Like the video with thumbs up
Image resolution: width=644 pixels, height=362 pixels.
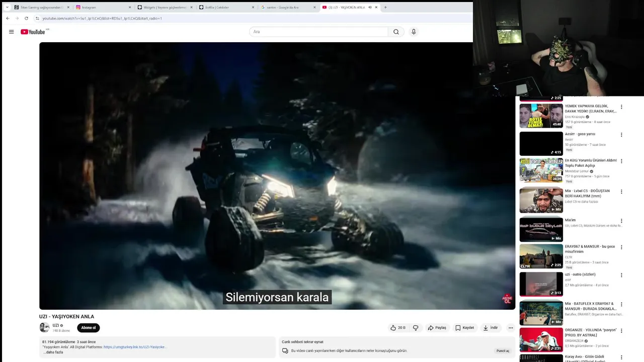(398, 328)
